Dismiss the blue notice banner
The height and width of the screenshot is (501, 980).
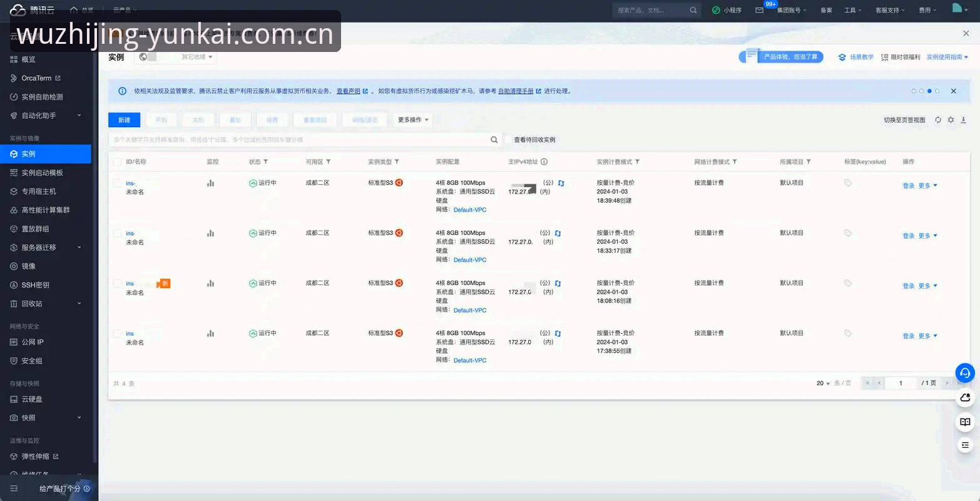coord(954,91)
